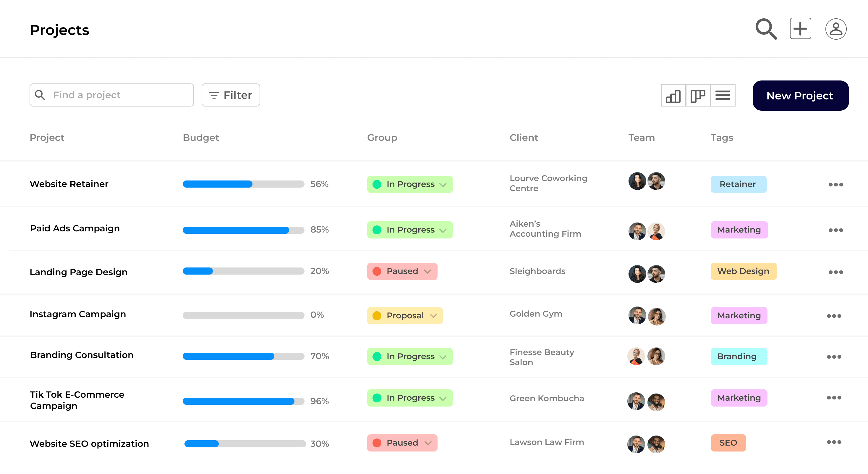Click the Client column header
Viewport: 868px width, 474px height.
click(523, 138)
